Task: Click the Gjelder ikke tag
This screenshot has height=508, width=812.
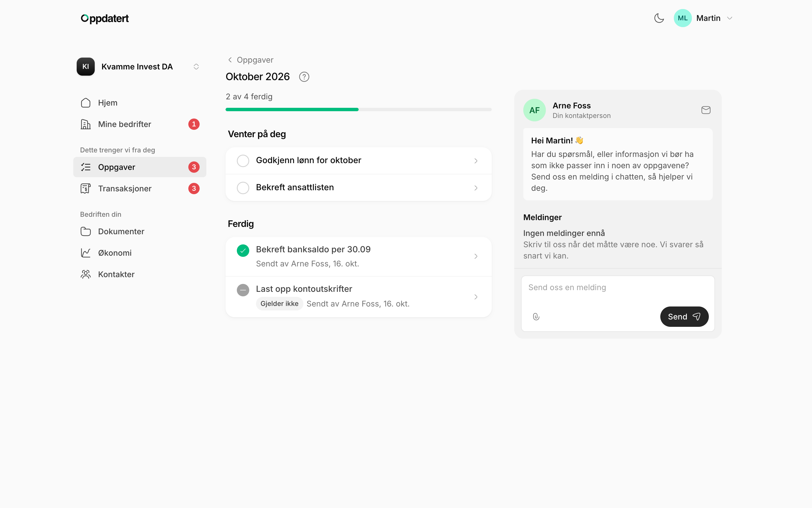Action: (279, 304)
